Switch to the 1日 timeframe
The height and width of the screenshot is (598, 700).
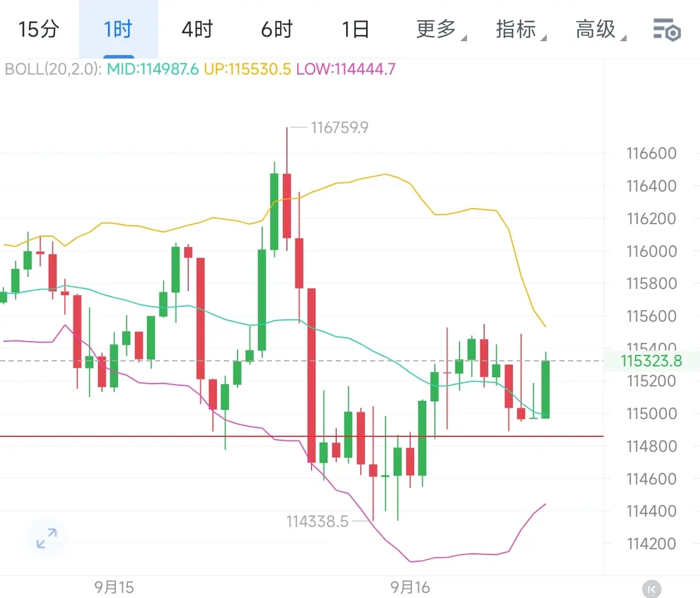355,29
